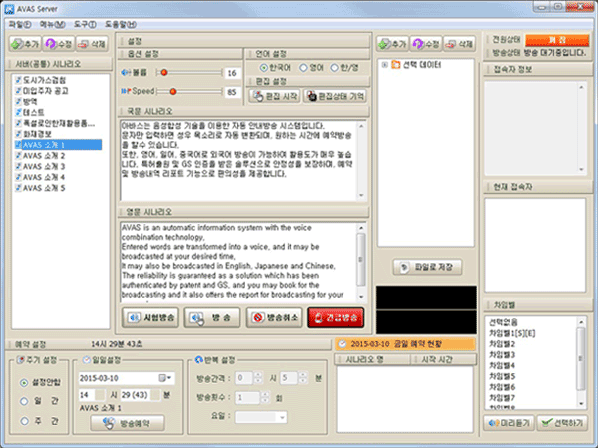Click 수정 (edit) above the server scenario list

click(59, 44)
